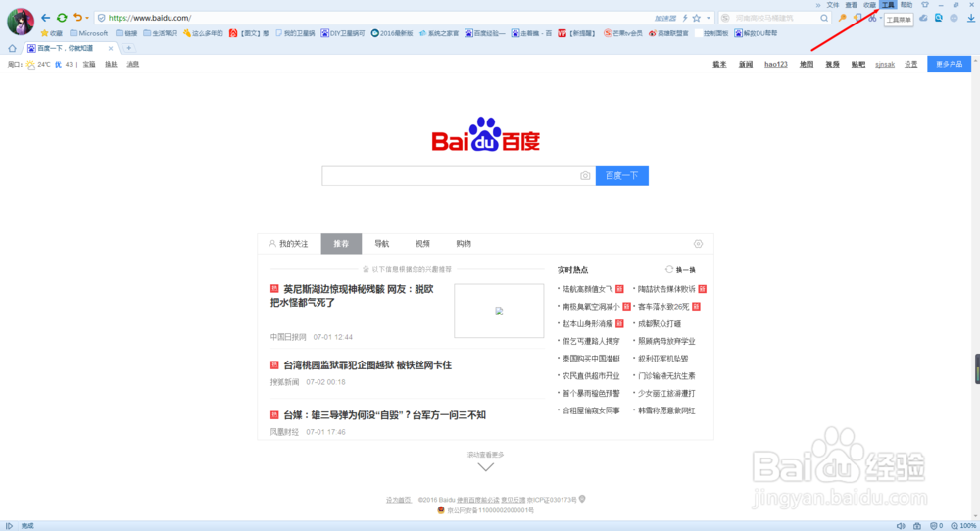The width and height of the screenshot is (980, 531).
Task: Expand more content with the down chevron
Action: (486, 467)
